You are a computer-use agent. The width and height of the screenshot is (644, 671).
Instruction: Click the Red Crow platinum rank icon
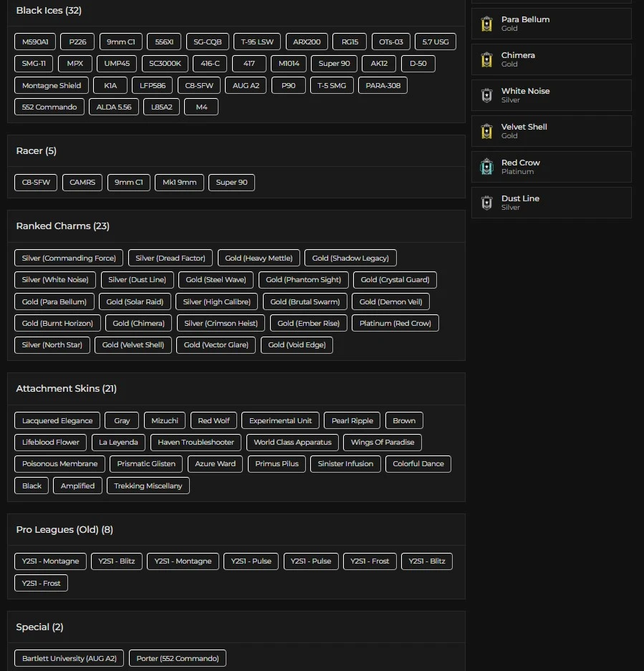point(487,167)
